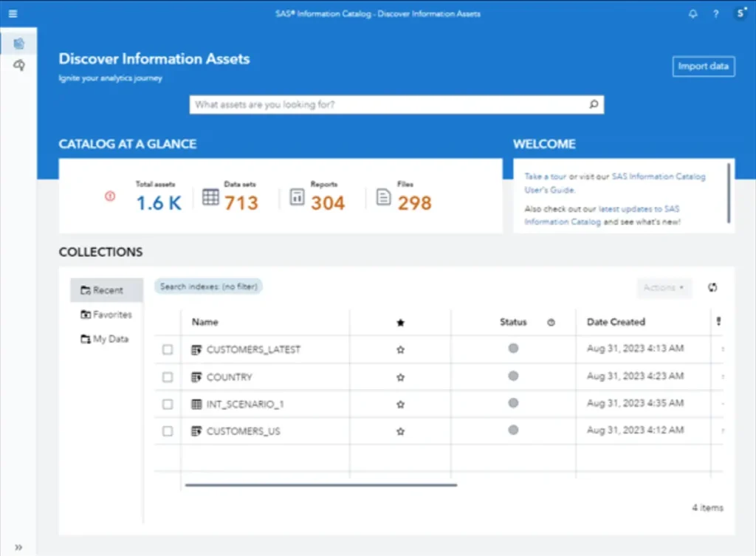
Task: Check the INT_SCENARIO_1 row checkbox
Action: point(168,404)
